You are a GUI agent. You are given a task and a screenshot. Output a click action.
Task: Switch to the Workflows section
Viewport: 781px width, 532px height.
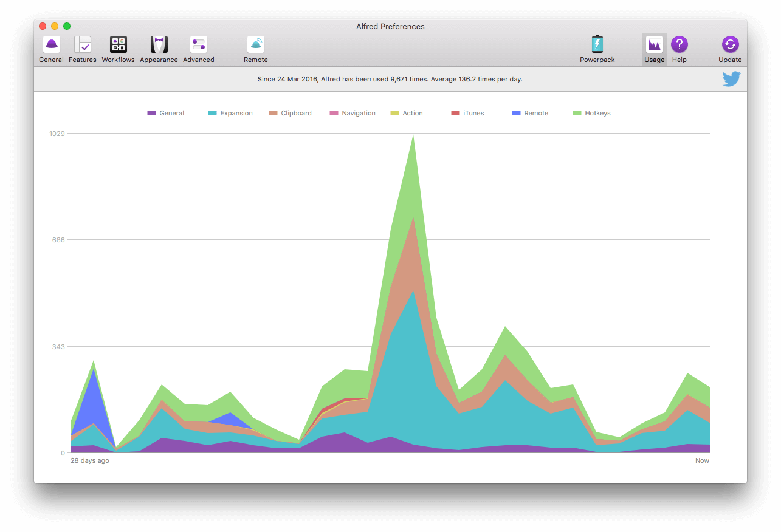click(118, 49)
